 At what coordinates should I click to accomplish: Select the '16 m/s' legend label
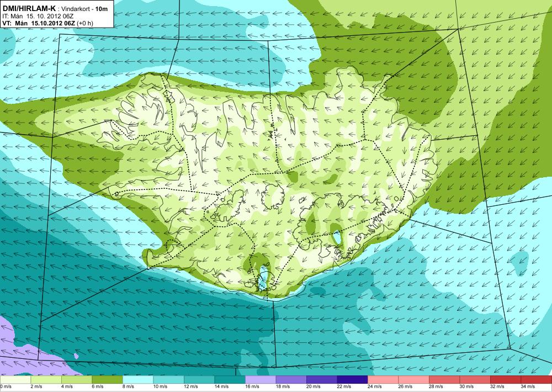(x=252, y=386)
